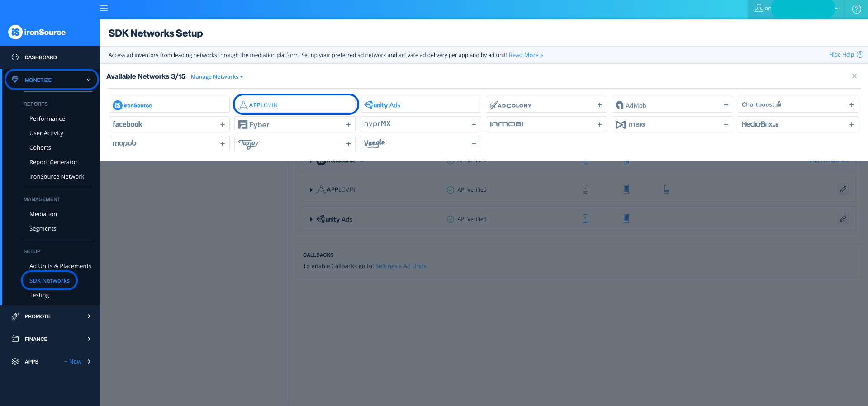
Task: Open the user account icon
Action: pos(759,8)
